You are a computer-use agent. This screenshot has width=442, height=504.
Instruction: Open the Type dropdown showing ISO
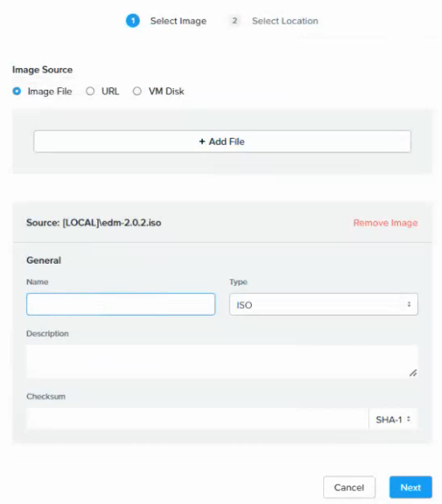pos(323,304)
